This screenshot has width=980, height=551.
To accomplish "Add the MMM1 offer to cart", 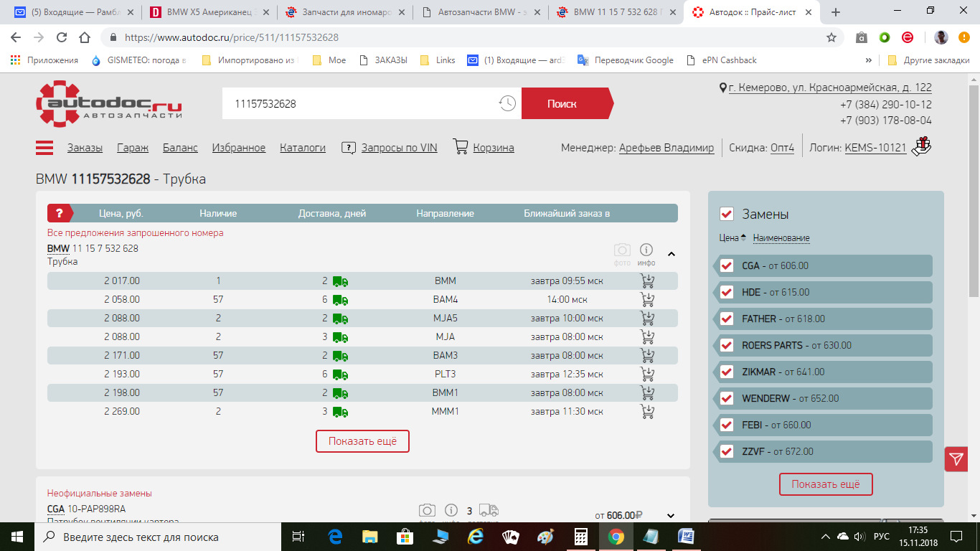I will (647, 411).
